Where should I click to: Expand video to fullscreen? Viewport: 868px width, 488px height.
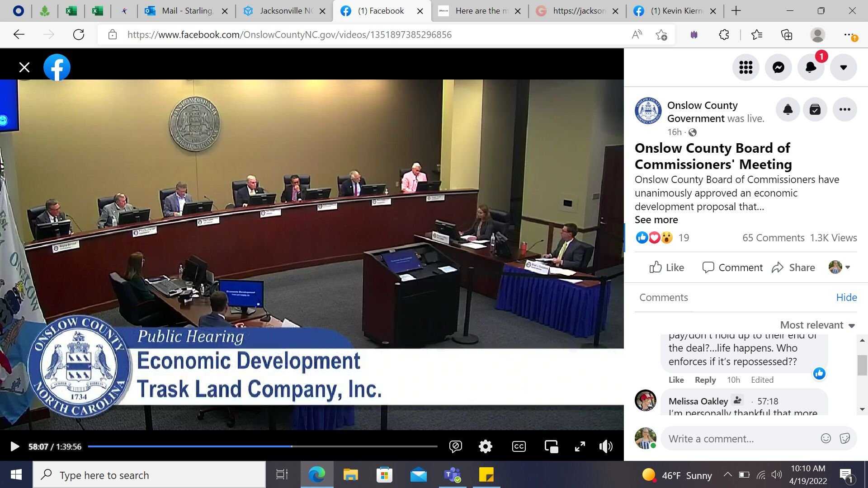[580, 447]
